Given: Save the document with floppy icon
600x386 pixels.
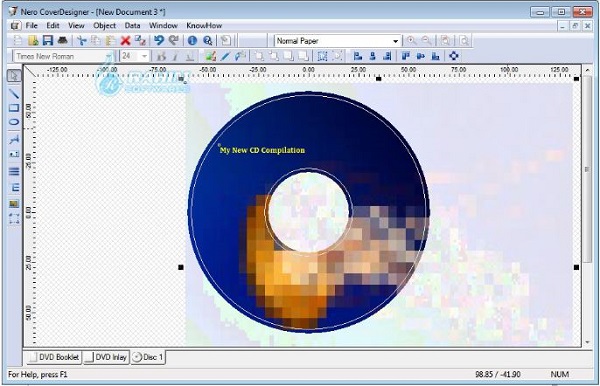Looking at the screenshot, I should tap(47, 41).
